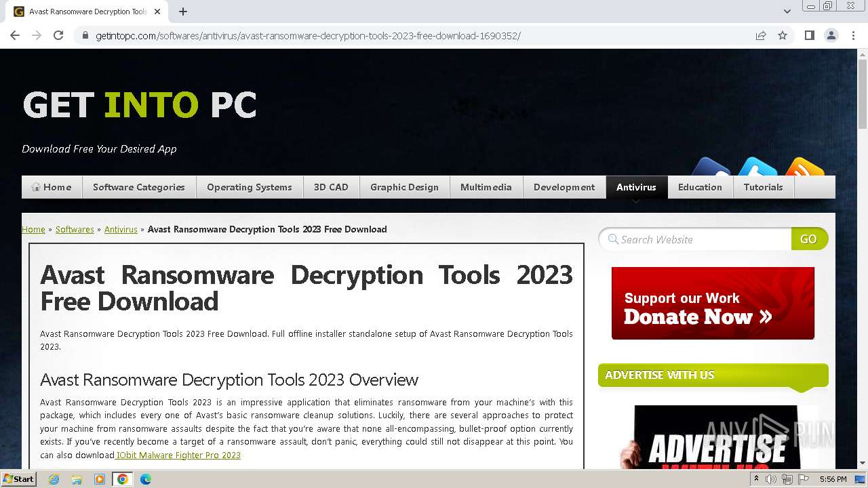
Task: Open the tab search chevron
Action: click(x=787, y=12)
